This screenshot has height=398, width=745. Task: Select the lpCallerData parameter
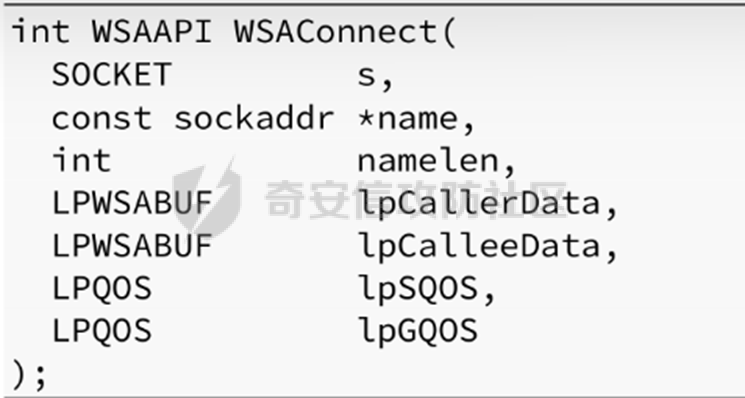click(x=480, y=205)
